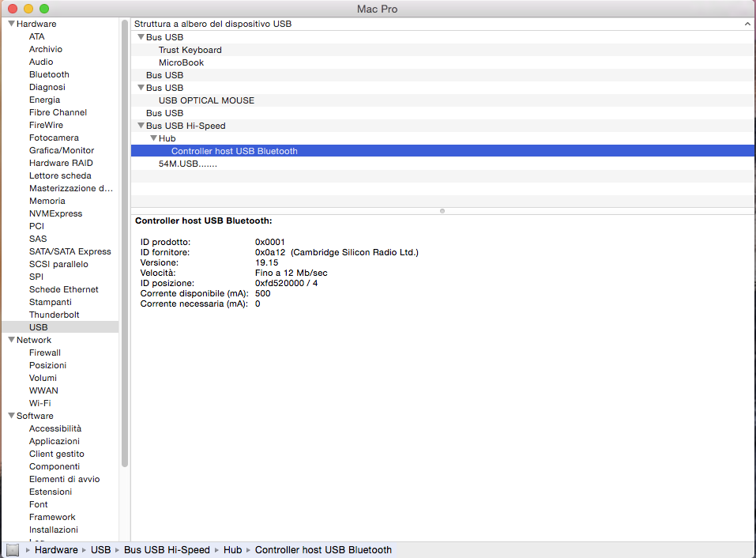Click Controller host USB Bluetooth in path bar
This screenshot has height=558, width=756.
323,550
